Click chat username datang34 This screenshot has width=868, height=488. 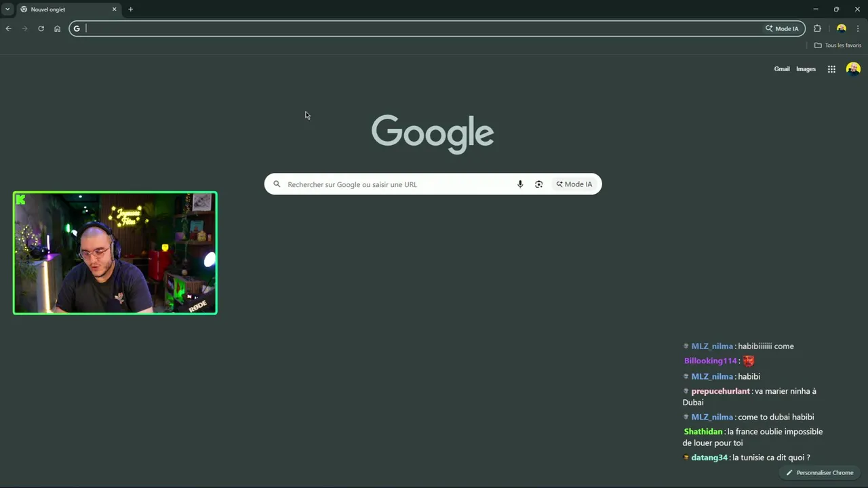point(709,457)
